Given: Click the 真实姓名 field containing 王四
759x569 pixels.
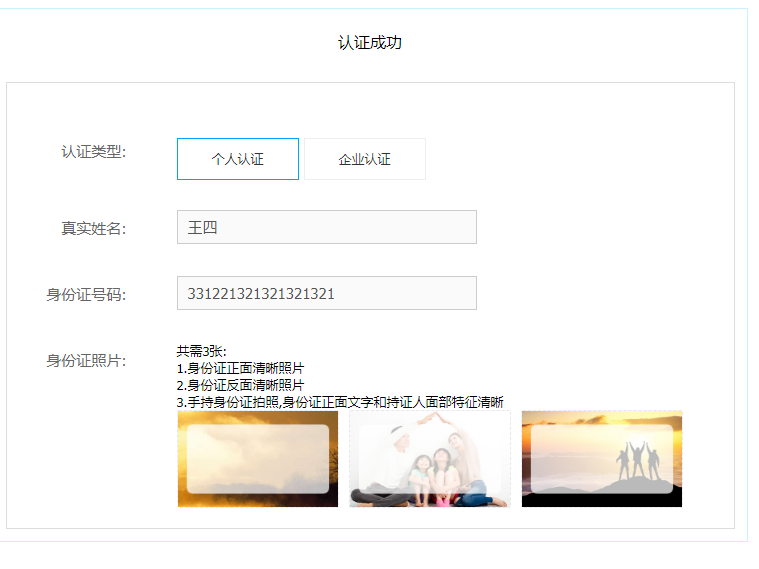Looking at the screenshot, I should (326, 227).
